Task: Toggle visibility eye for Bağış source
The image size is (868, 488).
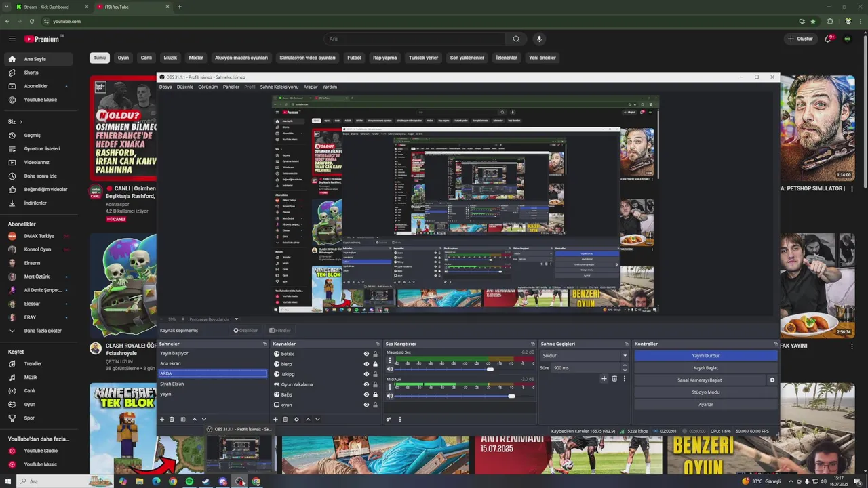Action: click(x=366, y=394)
